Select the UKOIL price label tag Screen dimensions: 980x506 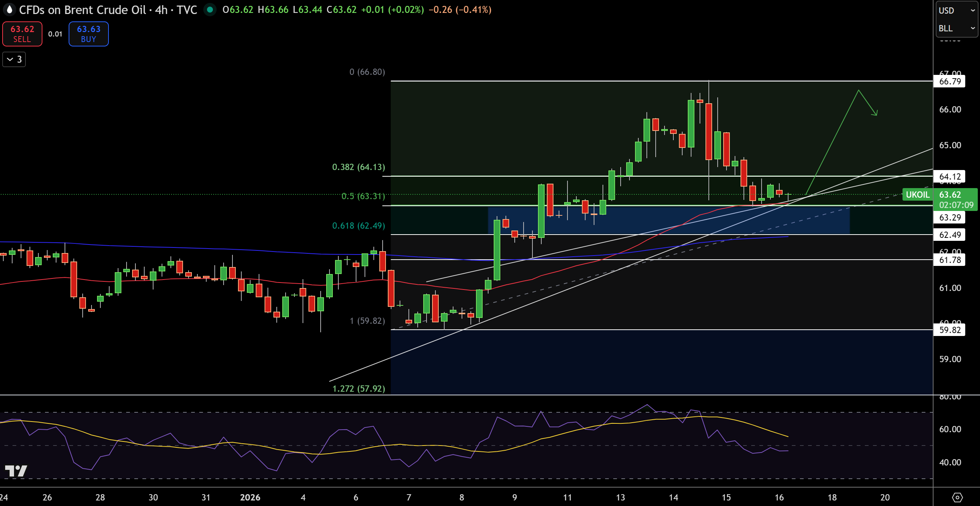pyautogui.click(x=917, y=195)
